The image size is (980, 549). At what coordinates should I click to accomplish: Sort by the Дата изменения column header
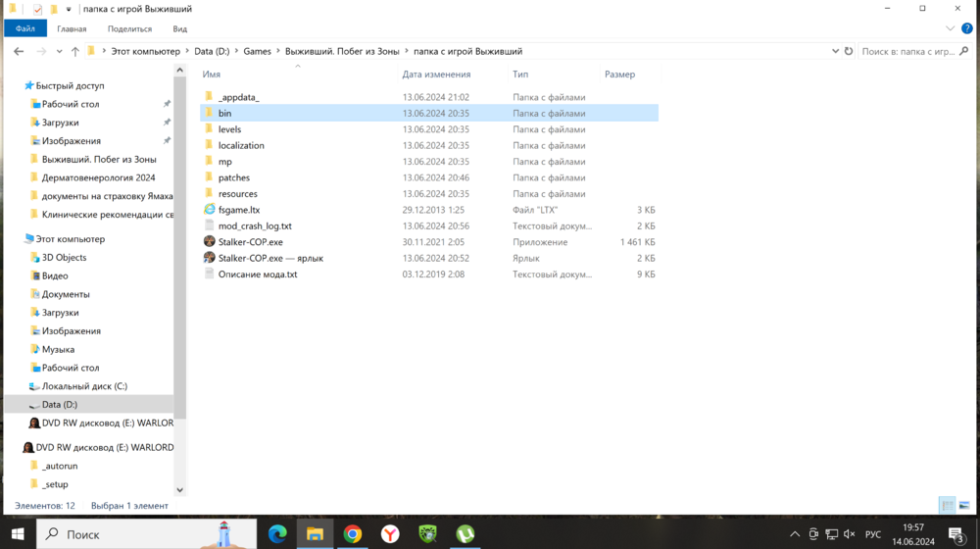point(436,75)
